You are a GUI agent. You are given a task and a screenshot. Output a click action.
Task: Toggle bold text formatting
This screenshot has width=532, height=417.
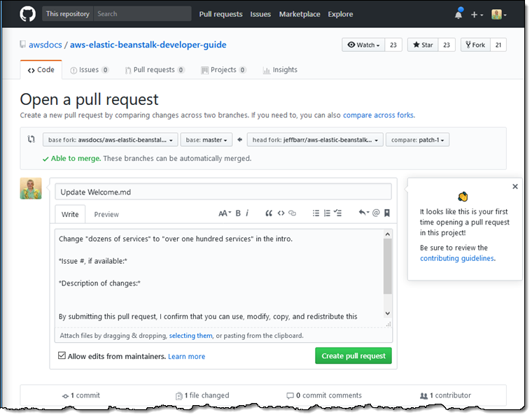click(238, 213)
